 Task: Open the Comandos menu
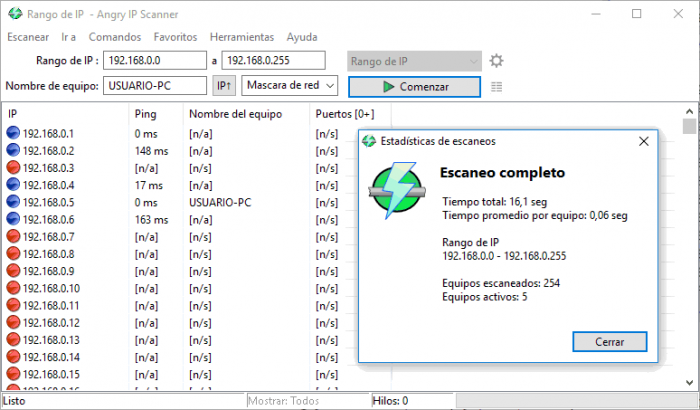coord(115,37)
